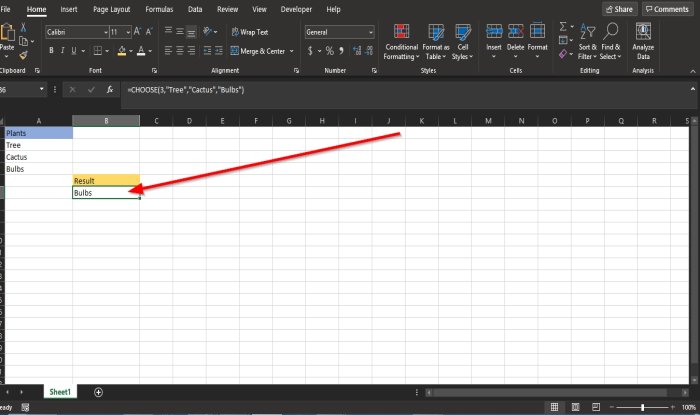This screenshot has width=700, height=415.
Task: Click Increase Indent icon
Action: coord(218,51)
